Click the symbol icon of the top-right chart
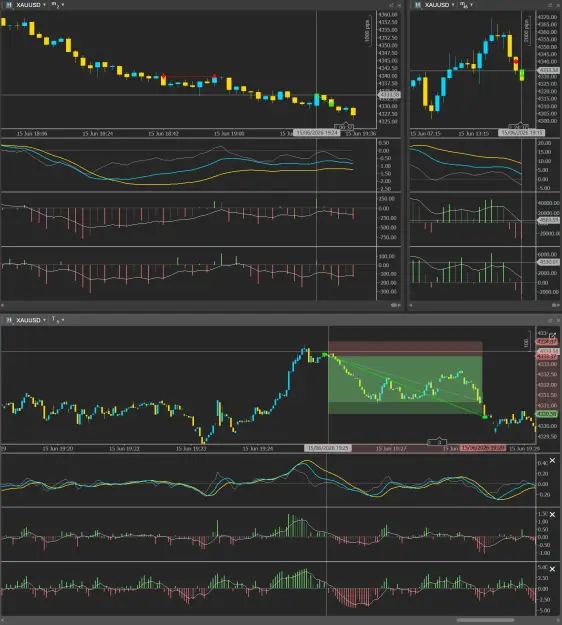 click(418, 5)
